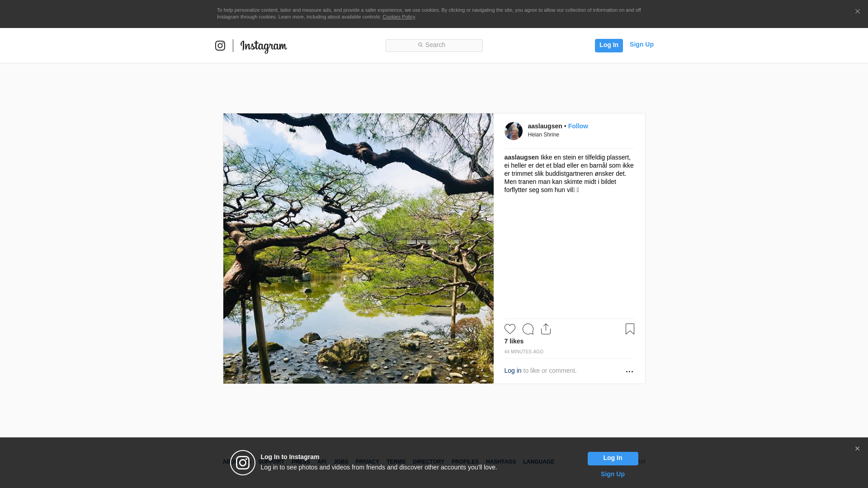Follow the aaslaugsen account

point(578,126)
